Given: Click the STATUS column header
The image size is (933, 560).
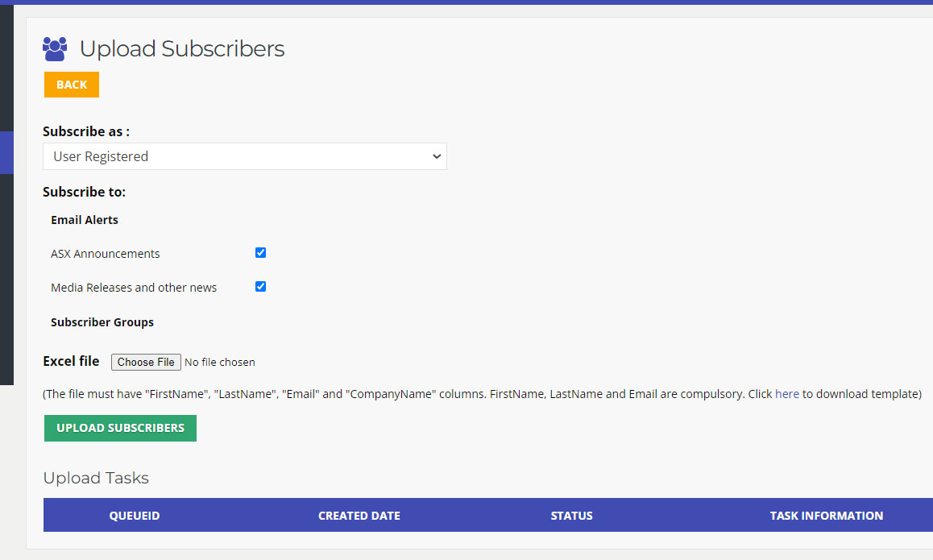Looking at the screenshot, I should pyautogui.click(x=572, y=516).
